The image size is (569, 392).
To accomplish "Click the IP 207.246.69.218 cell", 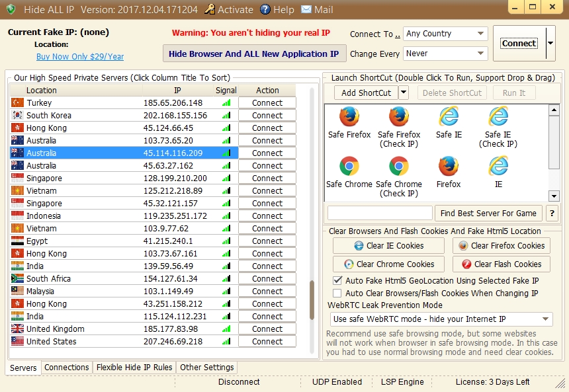I will pos(173,342).
